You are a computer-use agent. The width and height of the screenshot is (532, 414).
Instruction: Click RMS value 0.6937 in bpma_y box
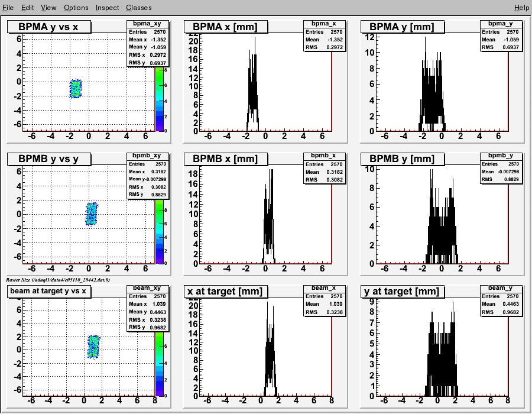tap(511, 47)
